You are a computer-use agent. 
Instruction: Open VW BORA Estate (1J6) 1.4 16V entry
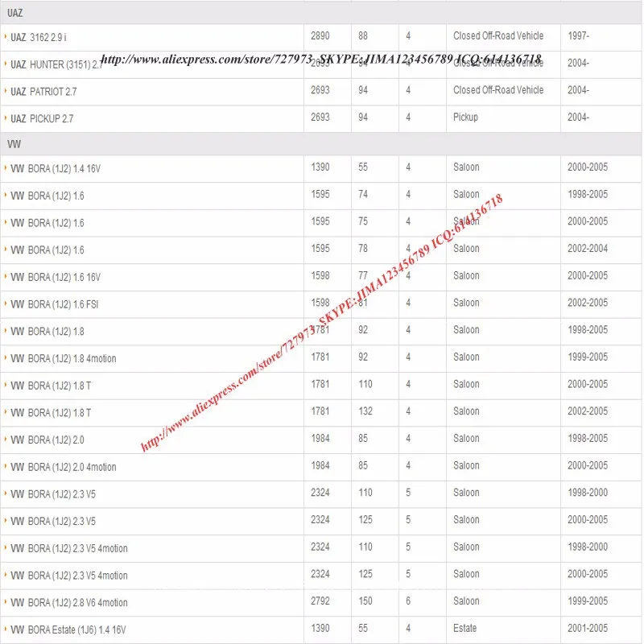pos(68,630)
